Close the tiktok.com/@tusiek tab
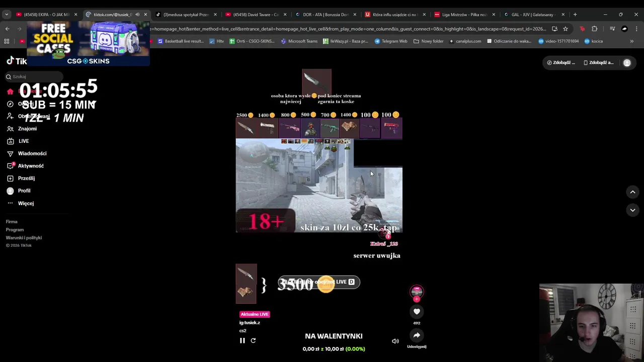Image resolution: width=644 pixels, height=362 pixels. (x=145, y=15)
